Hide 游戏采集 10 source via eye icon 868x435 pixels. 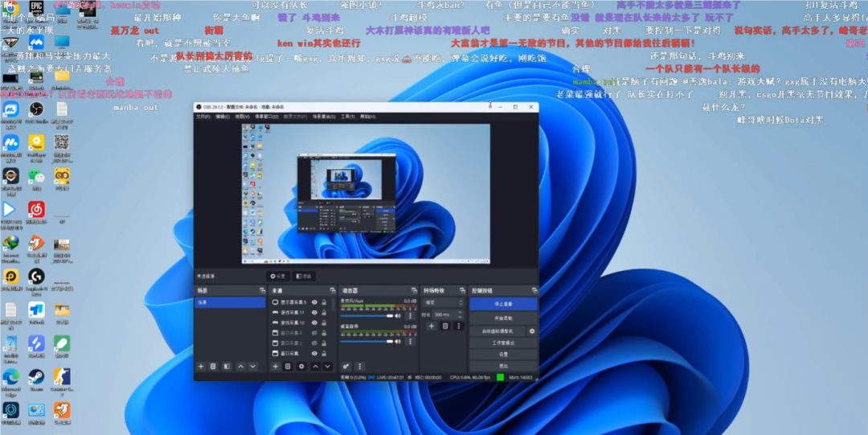314,322
